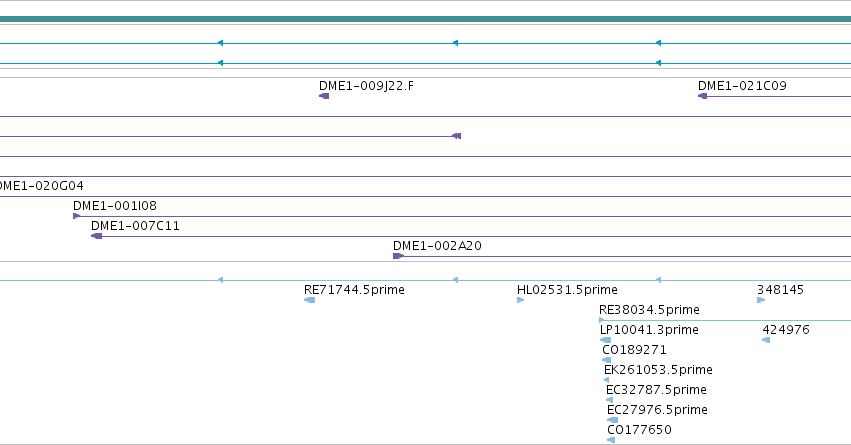The image size is (851, 445).
Task: Click the EC27976.5prime label
Action: (x=657, y=410)
